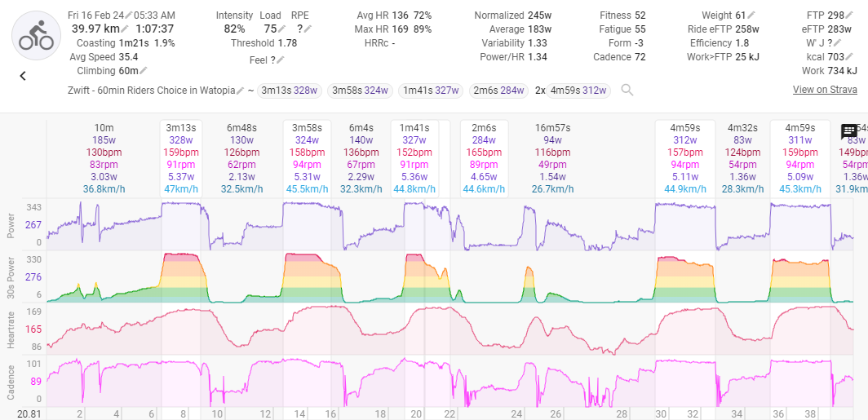This screenshot has width=868, height=420.
Task: Edit the Weight 61 pencil icon
Action: point(751,15)
